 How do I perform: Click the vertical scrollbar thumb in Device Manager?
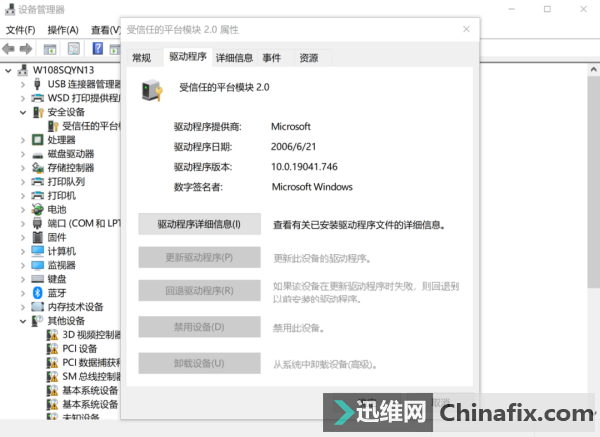(593, 182)
